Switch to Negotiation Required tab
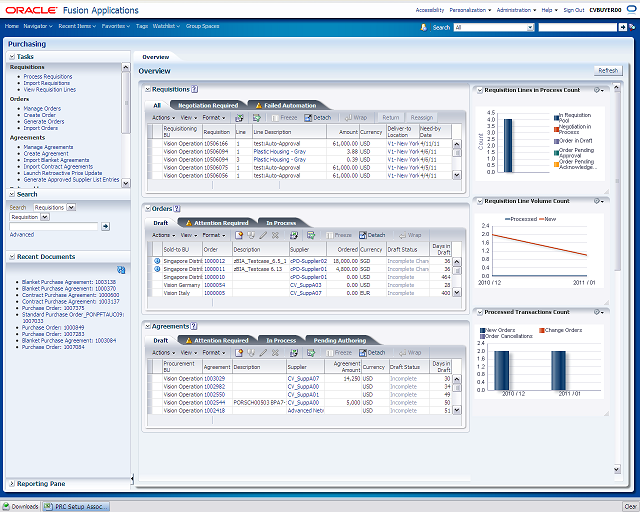Image resolution: width=640 pixels, height=512 pixels. (x=208, y=106)
